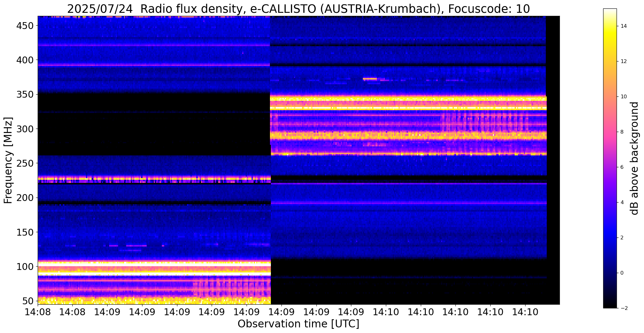Click the vertical colorbar gradient strip
The height and width of the screenshot is (333, 644).
click(610, 158)
